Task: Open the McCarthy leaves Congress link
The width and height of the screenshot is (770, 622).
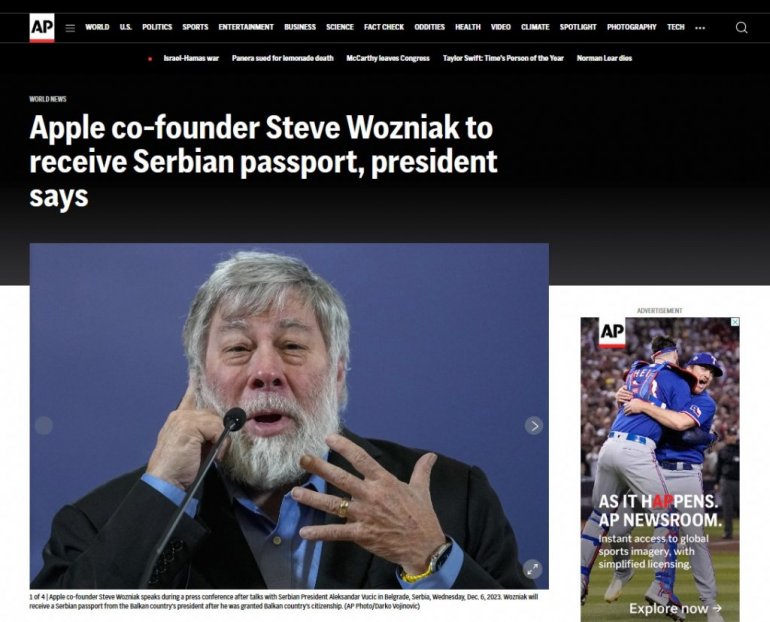Action: coord(388,58)
